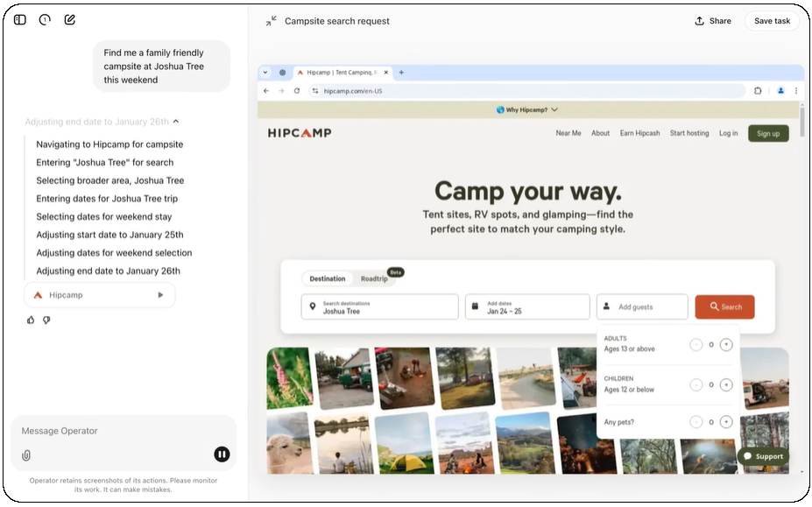This screenshot has height=507, width=812.
Task: Expand the "Why Hipcamp?" banner
Action: tap(527, 109)
